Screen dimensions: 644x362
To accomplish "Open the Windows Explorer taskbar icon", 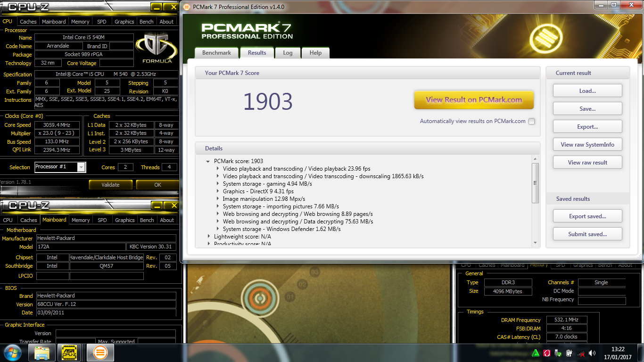I will point(42,352).
